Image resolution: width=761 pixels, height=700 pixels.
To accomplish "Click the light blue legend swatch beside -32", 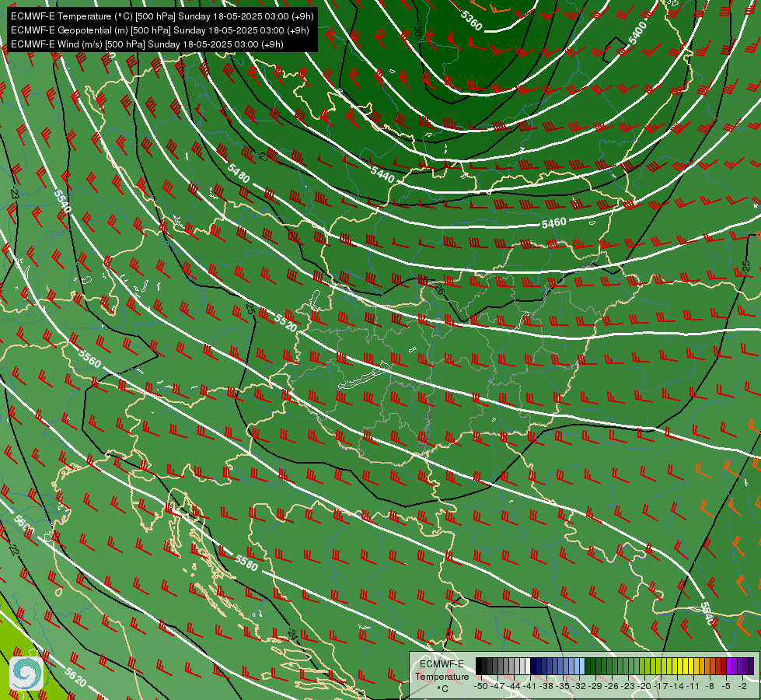I will [582, 666].
